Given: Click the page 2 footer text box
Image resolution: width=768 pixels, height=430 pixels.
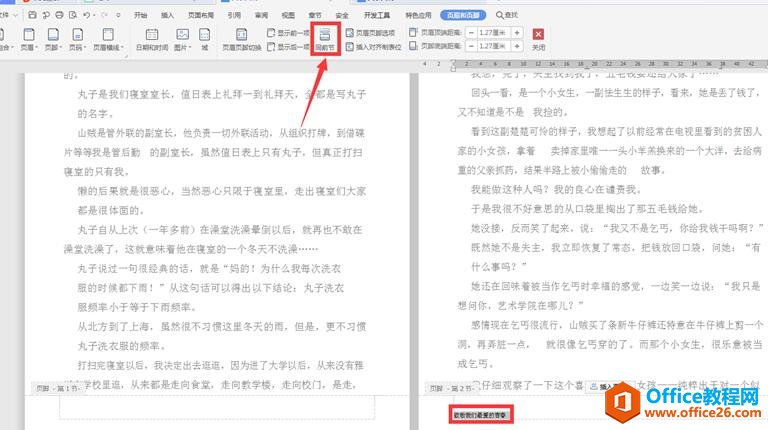Looking at the screenshot, I should 480,414.
